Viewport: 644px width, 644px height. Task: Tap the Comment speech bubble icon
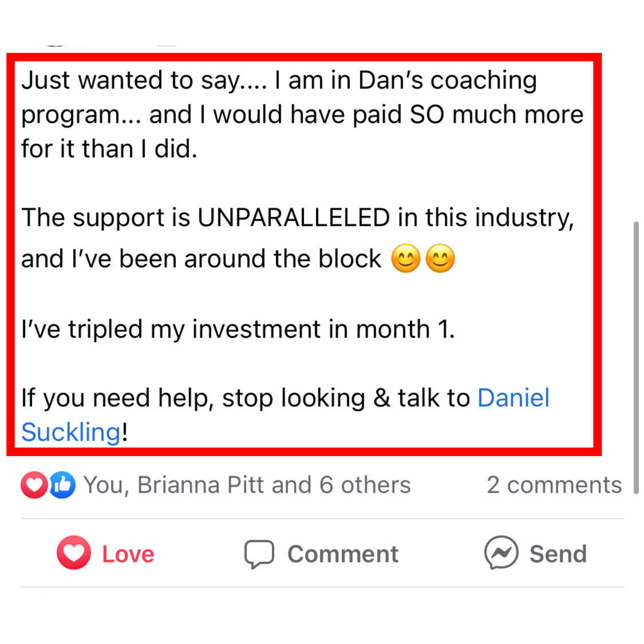tap(259, 554)
